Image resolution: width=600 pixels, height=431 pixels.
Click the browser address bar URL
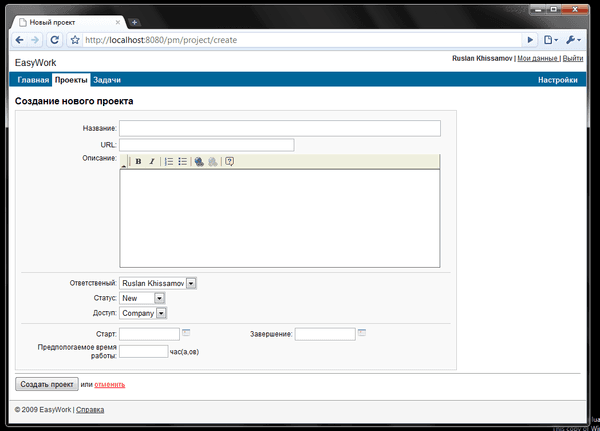[x=161, y=40]
